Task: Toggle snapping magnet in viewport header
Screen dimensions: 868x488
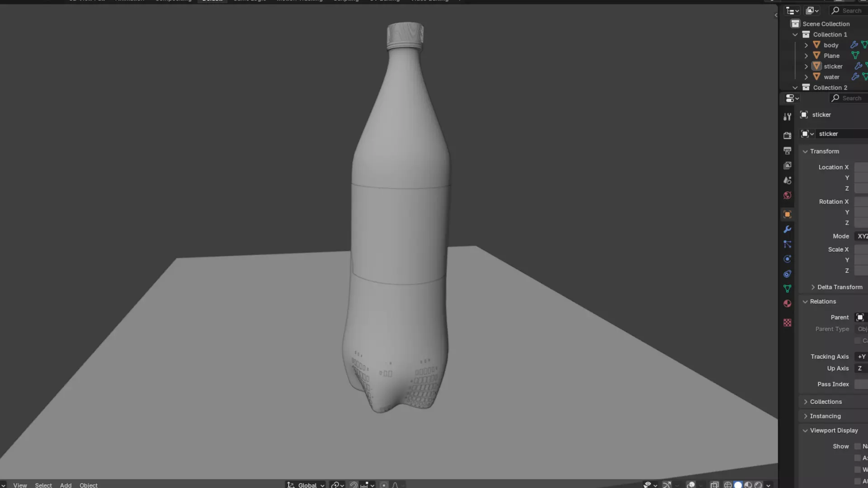Action: (354, 485)
